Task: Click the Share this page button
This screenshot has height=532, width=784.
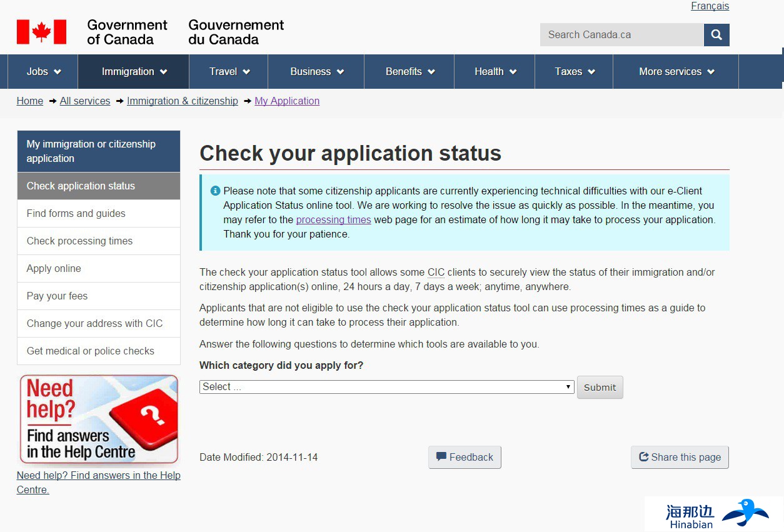Action: [x=680, y=458]
